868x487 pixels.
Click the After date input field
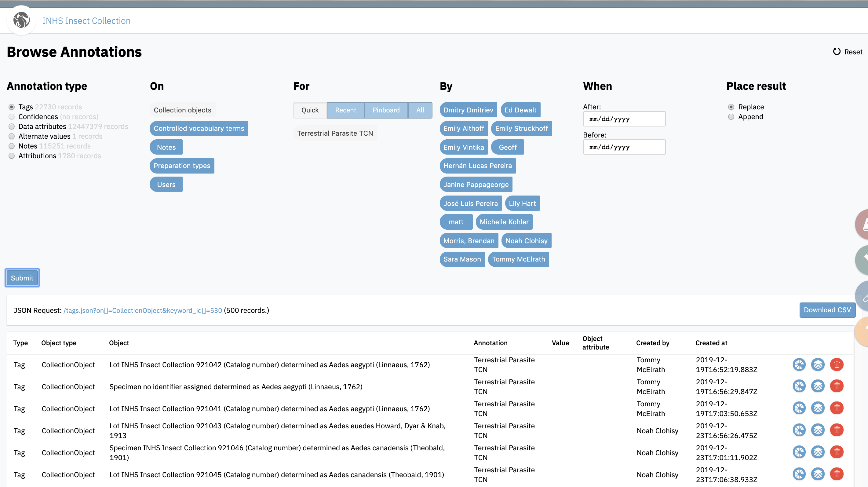click(x=624, y=119)
